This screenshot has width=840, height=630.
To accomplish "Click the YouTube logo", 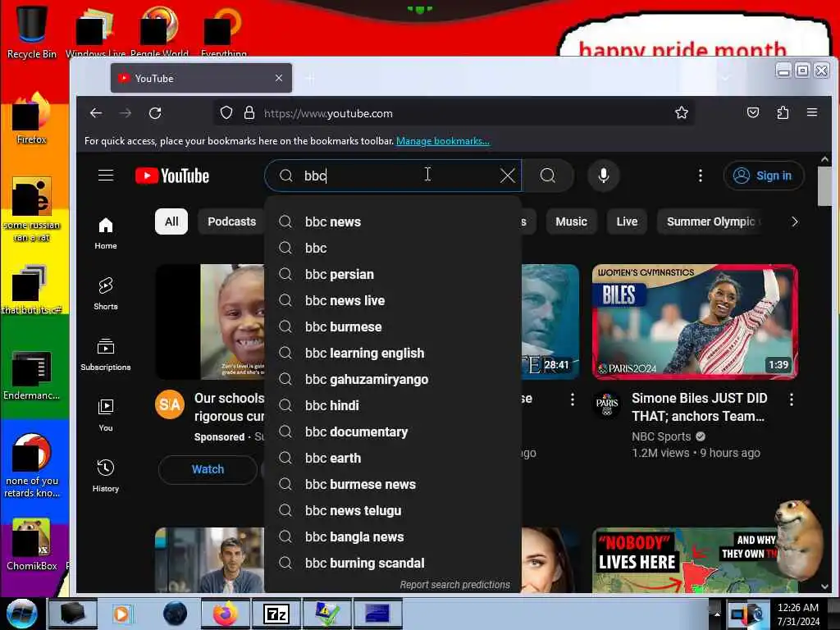I will 172,176.
